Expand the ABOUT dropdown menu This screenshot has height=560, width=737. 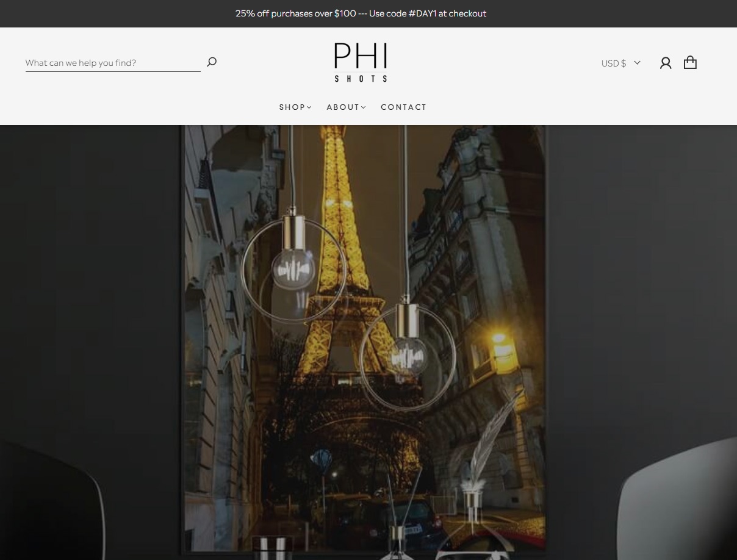coord(346,107)
